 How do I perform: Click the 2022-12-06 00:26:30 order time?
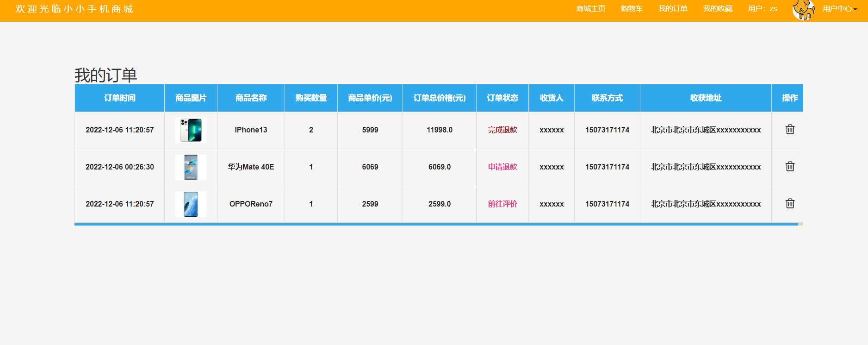[120, 167]
